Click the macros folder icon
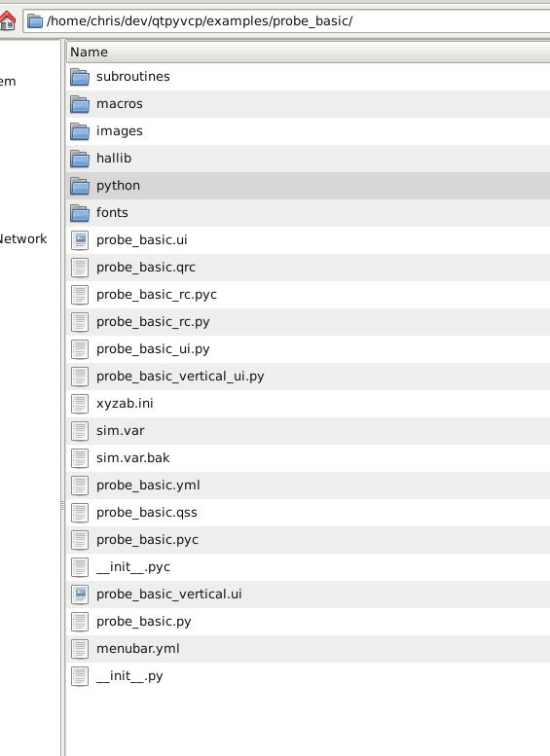The width and height of the screenshot is (550, 756). [80, 104]
